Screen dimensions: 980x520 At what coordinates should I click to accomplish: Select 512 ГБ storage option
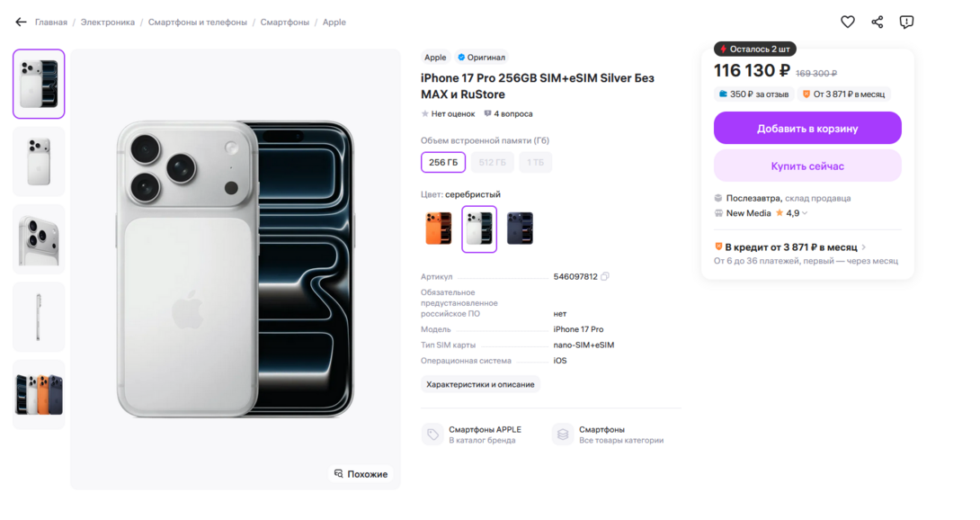pos(492,162)
